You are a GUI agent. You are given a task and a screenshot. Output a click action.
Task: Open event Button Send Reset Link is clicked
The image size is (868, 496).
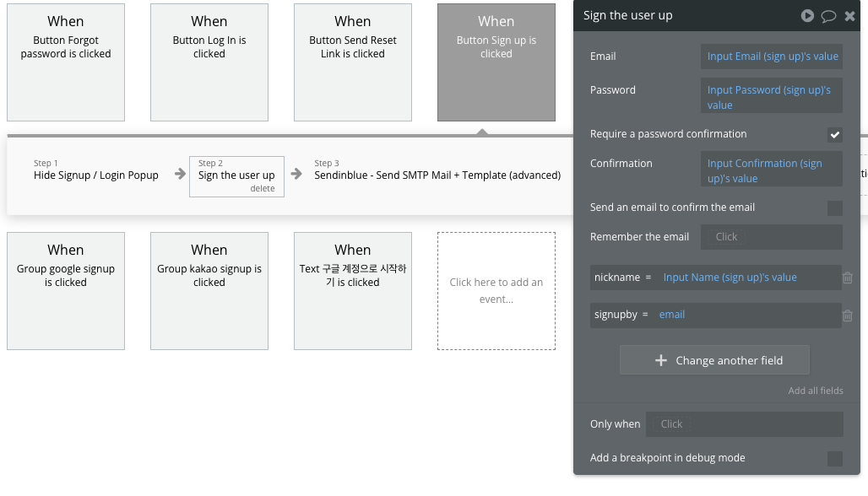(353, 62)
